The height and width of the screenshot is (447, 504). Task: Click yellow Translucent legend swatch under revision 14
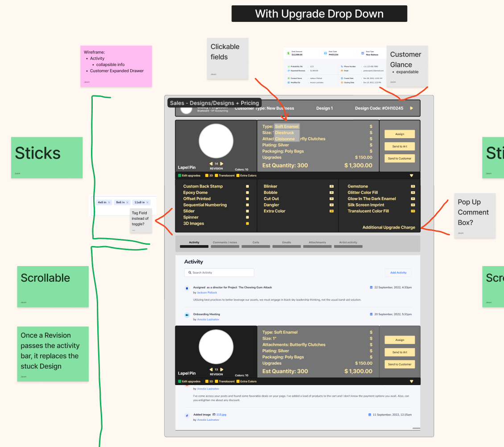[217, 176]
